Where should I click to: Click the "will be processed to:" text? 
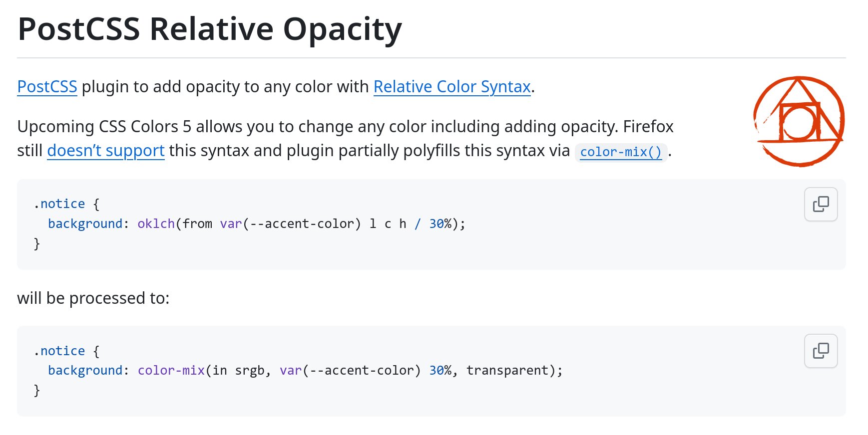[x=93, y=298]
